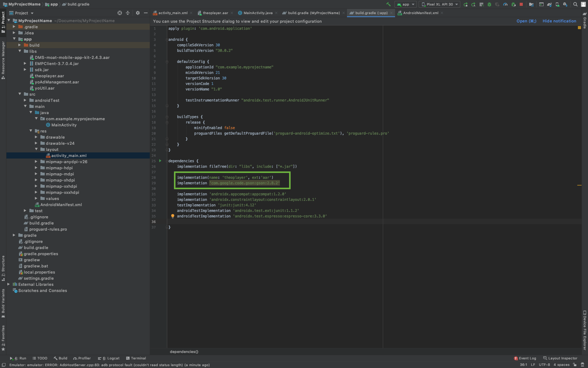
Task: Open the Profiler gauge icon in toolbar
Action: (505, 4)
